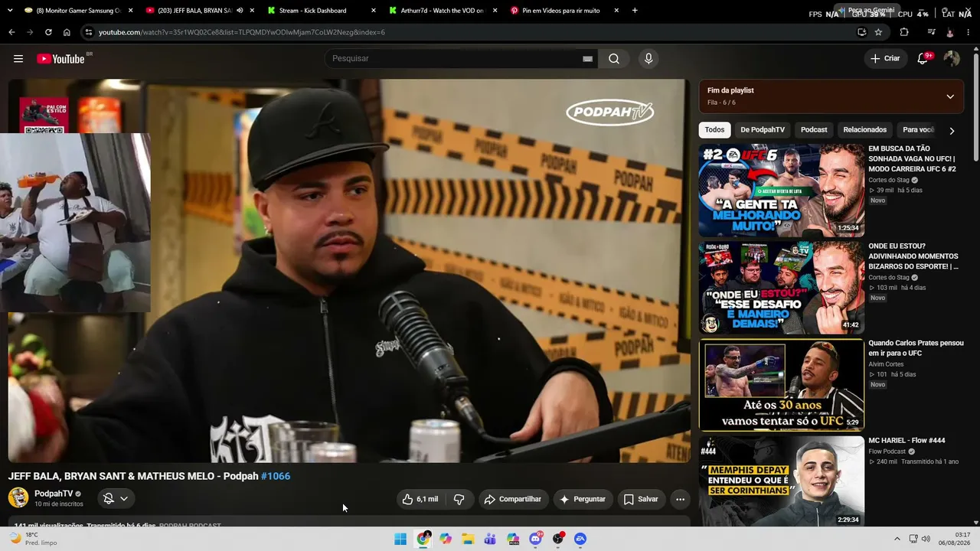
Task: Open MC Hariel Flow #444 thumbnail
Action: (781, 482)
